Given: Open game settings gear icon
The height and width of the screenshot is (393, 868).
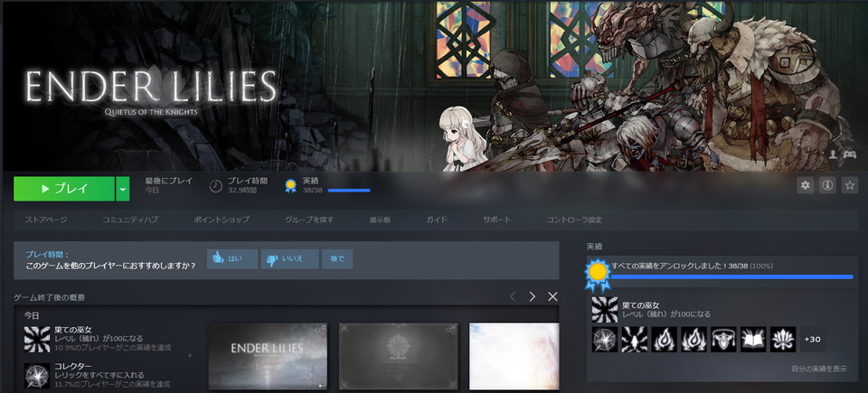Looking at the screenshot, I should 806,185.
